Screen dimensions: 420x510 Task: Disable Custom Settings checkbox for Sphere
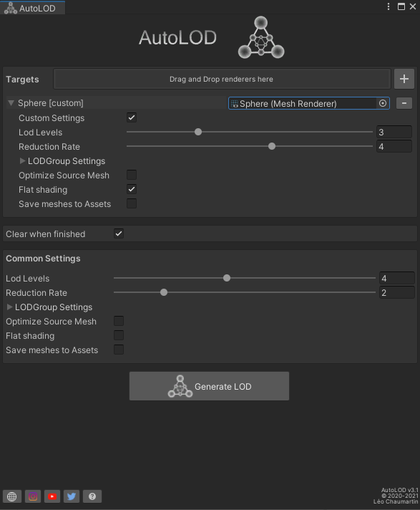click(x=132, y=117)
